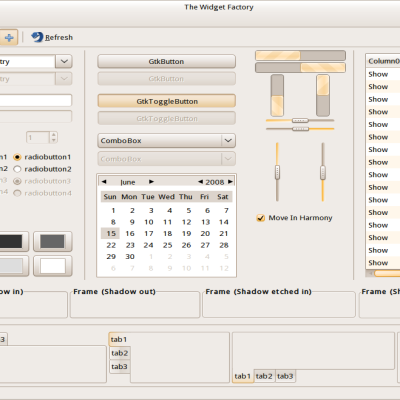
Task: Select vertical tab1 in left-tabs notebook
Action: coord(119,339)
